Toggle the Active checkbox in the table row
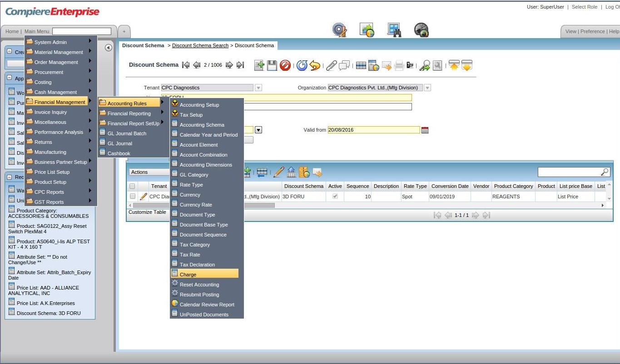 [x=335, y=196]
